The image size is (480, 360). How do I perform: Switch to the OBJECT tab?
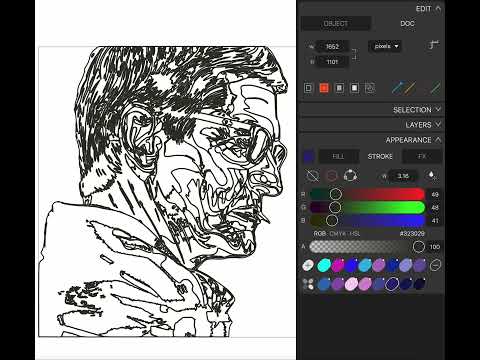pos(336,24)
